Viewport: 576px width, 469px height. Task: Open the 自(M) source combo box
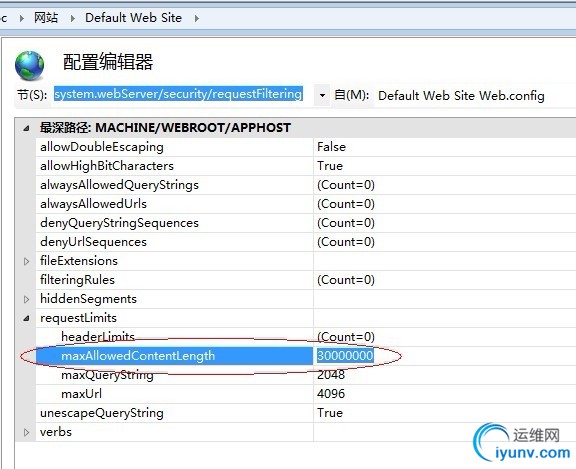tap(474, 95)
